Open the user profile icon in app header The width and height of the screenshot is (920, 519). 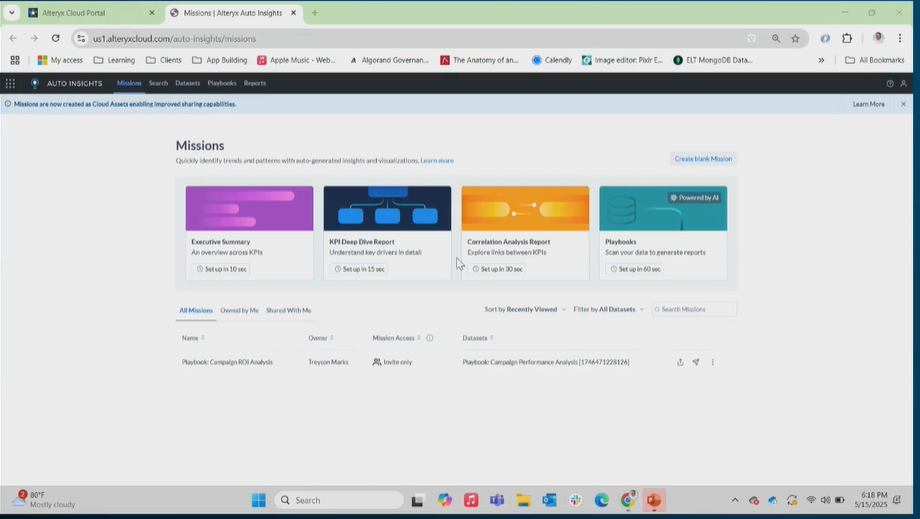[x=904, y=84]
